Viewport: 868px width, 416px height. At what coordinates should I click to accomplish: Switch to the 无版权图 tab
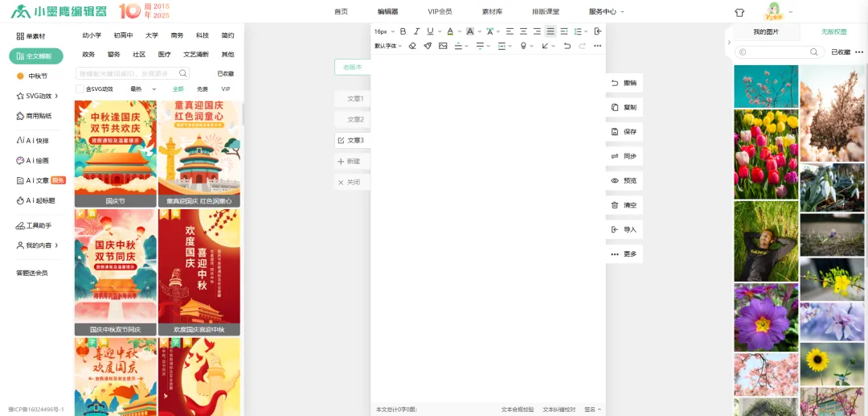[x=833, y=32]
